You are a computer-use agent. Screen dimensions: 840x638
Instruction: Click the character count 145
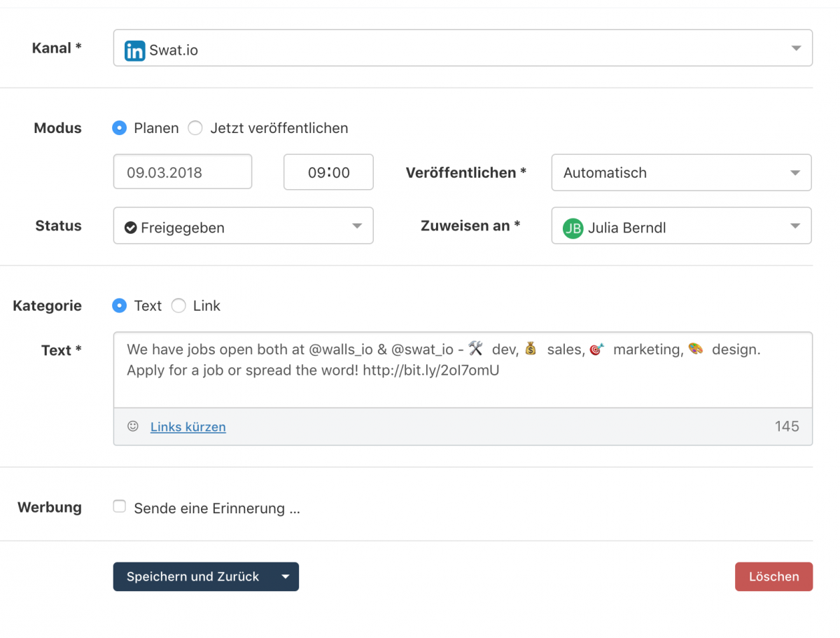[x=787, y=427]
